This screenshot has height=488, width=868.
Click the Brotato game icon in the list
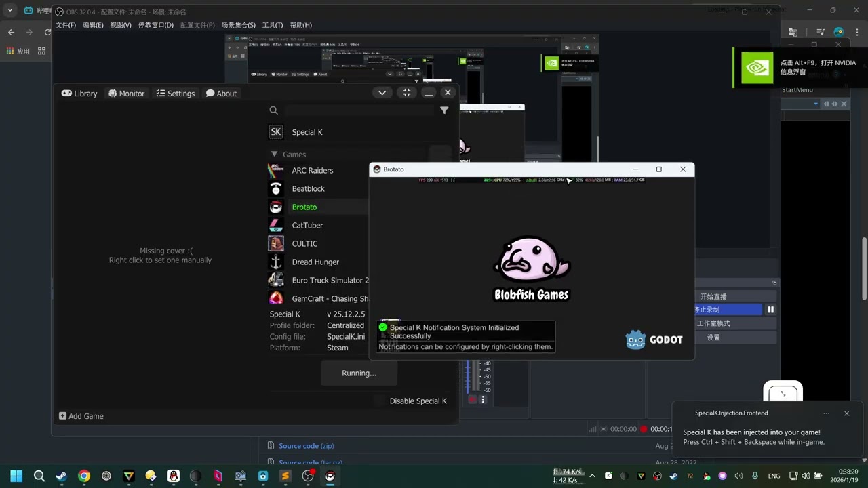(276, 207)
